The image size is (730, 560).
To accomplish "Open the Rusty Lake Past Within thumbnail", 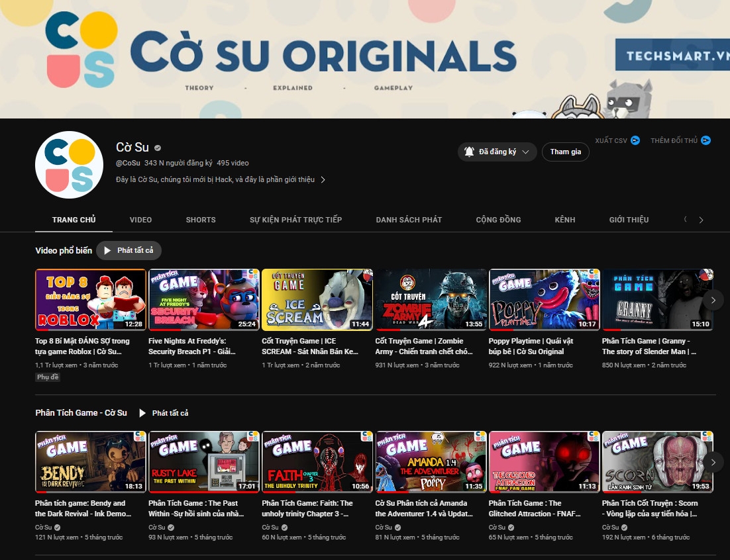I will [204, 462].
